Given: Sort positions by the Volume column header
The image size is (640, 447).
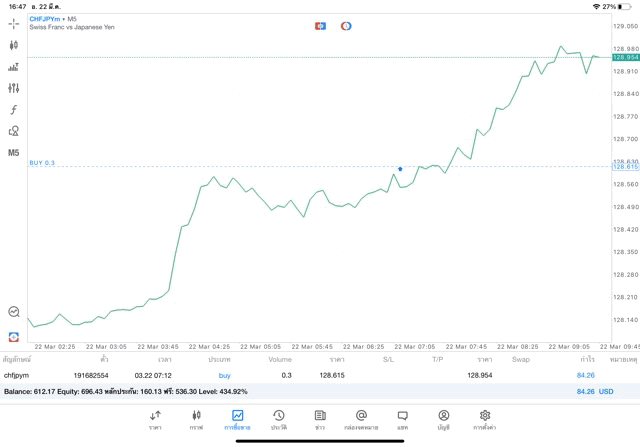Looking at the screenshot, I should click(280, 359).
